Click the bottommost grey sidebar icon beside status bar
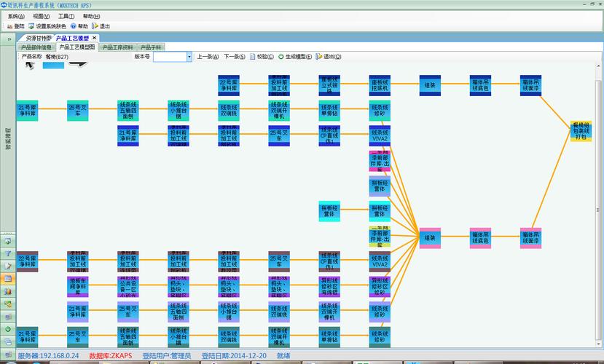Image resolution: width=604 pixels, height=364 pixels. point(8,355)
